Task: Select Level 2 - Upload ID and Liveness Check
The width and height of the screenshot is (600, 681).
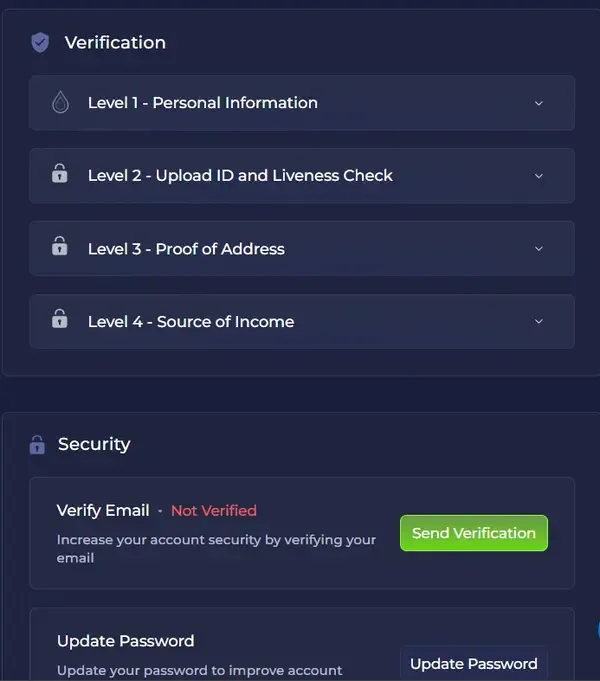Action: pyautogui.click(x=240, y=176)
